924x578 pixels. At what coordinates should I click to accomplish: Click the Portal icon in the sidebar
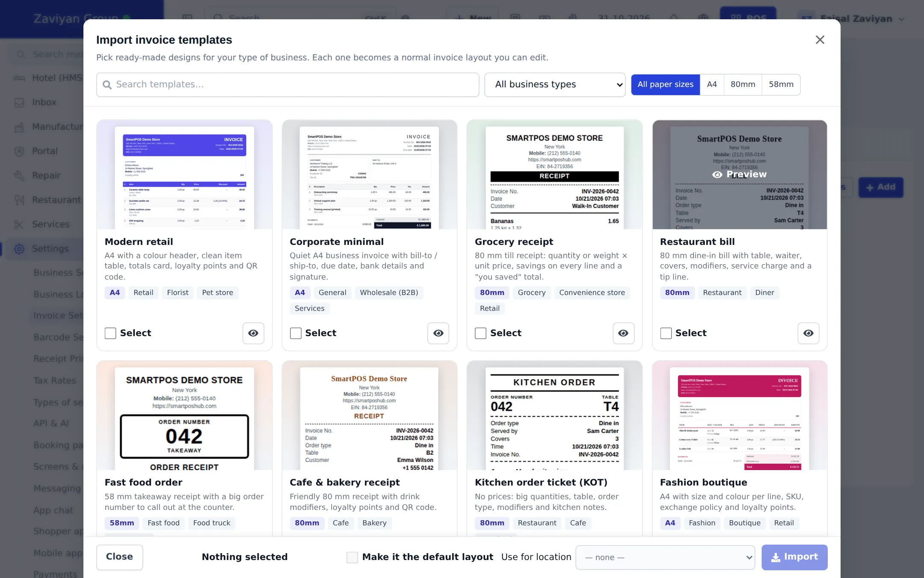click(19, 152)
